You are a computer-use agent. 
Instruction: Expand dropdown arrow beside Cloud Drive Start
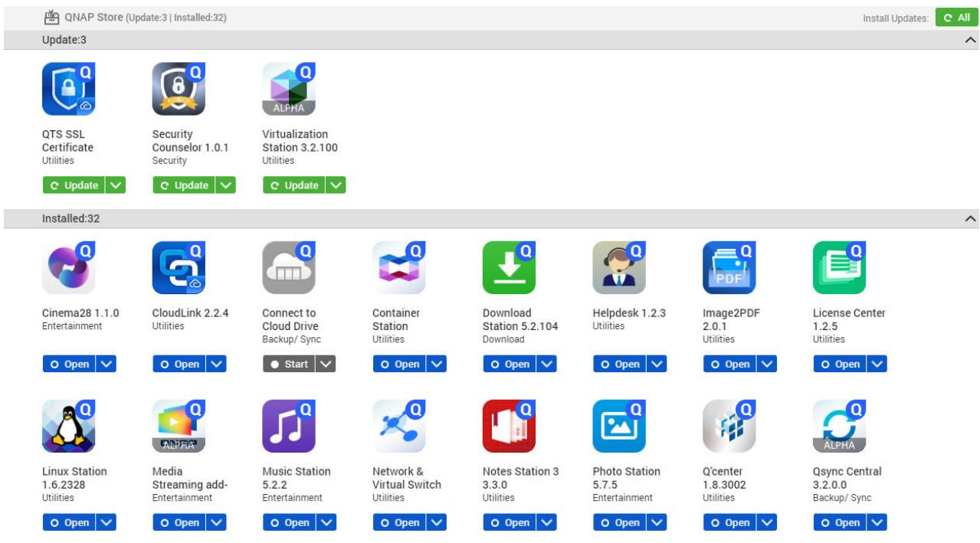click(327, 365)
